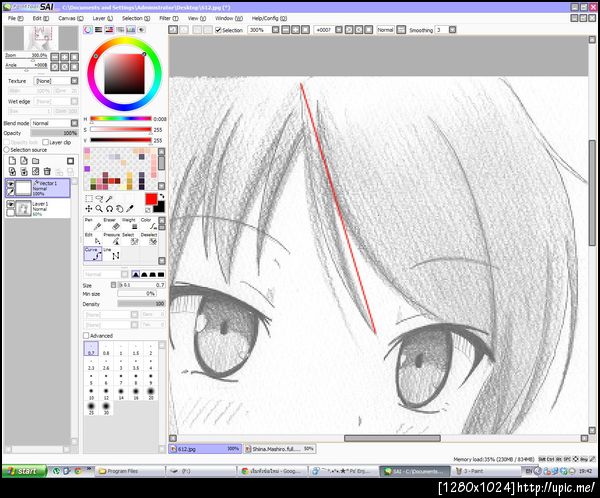The height and width of the screenshot is (498, 600).
Task: Enable the Advanced checkbox
Action: point(86,336)
